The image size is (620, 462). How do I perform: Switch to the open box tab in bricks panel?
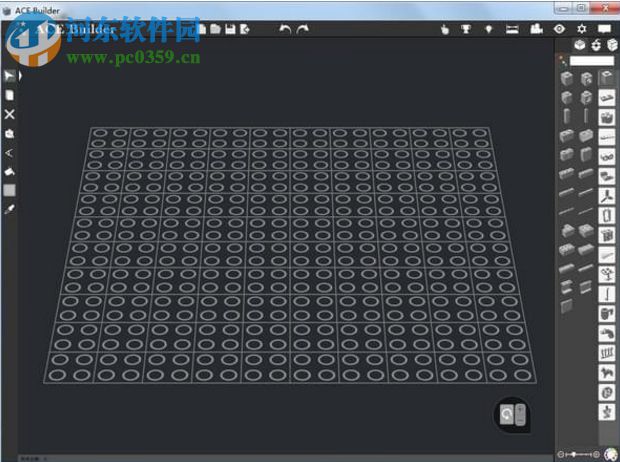pos(596,45)
